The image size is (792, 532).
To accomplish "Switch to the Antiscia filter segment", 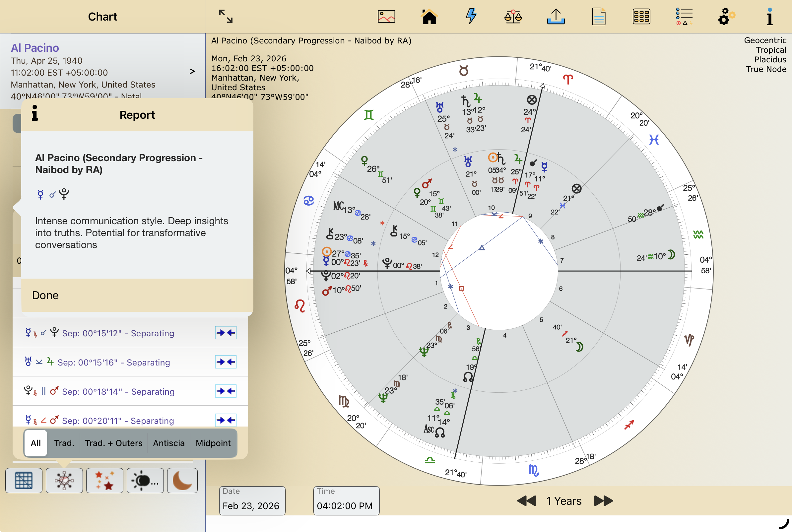I will (168, 443).
